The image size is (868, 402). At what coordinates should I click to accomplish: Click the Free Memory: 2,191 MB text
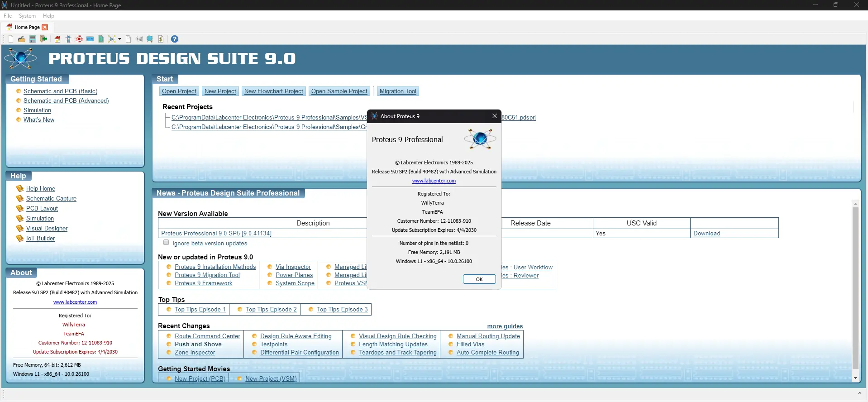tap(434, 252)
